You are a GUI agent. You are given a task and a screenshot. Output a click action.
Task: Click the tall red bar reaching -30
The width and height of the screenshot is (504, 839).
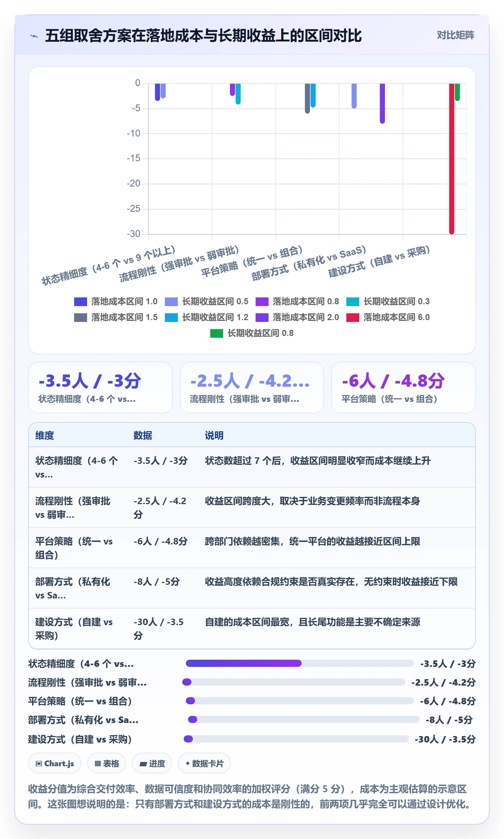451,159
